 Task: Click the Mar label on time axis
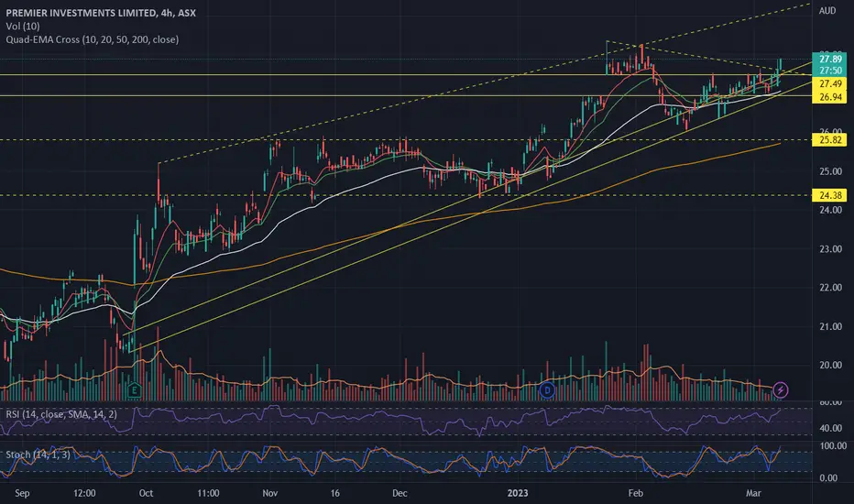pos(753,493)
